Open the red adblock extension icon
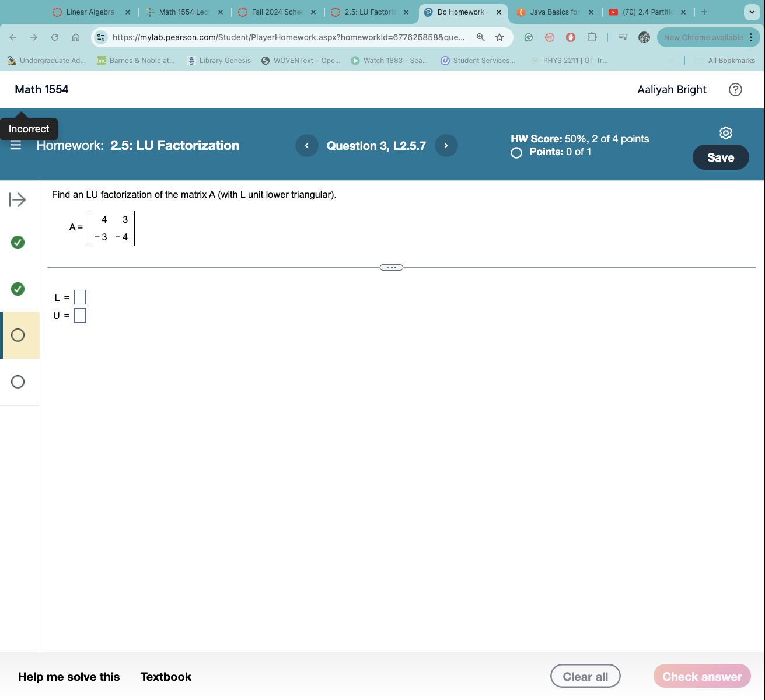The width and height of the screenshot is (765, 700). 571,37
